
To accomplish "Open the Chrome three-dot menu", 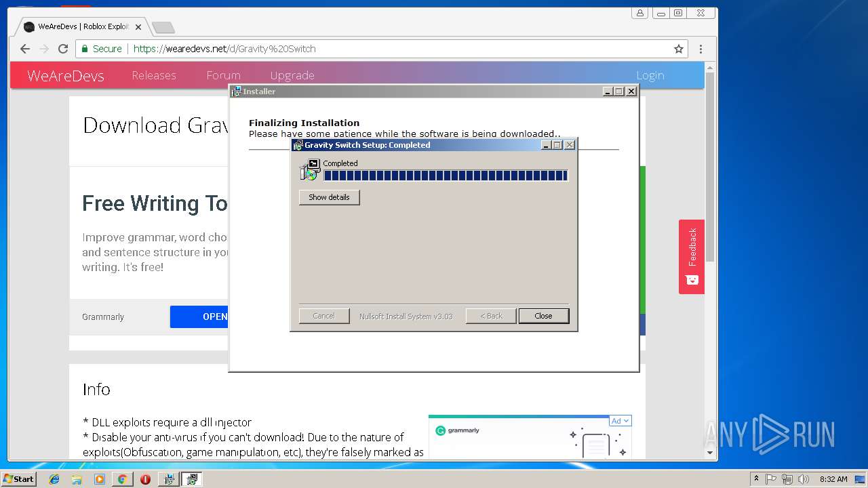I will pos(701,49).
